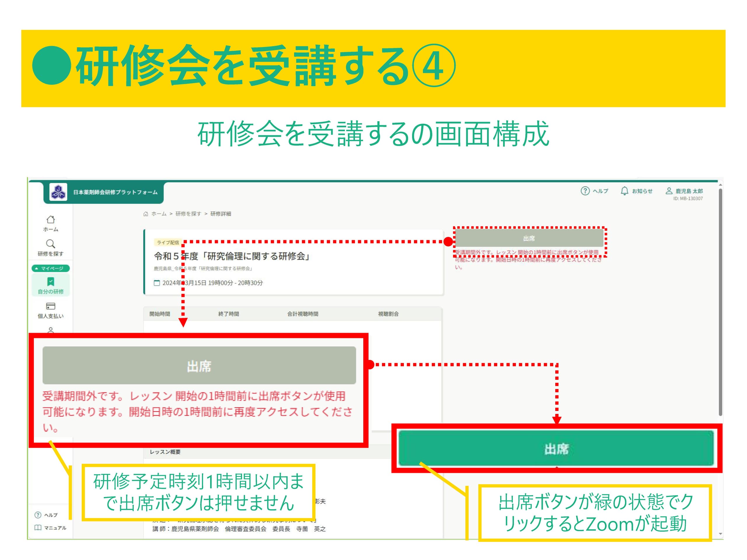Click the scrollbar down arrow
Viewport: 747px width, 560px height.
click(720, 534)
